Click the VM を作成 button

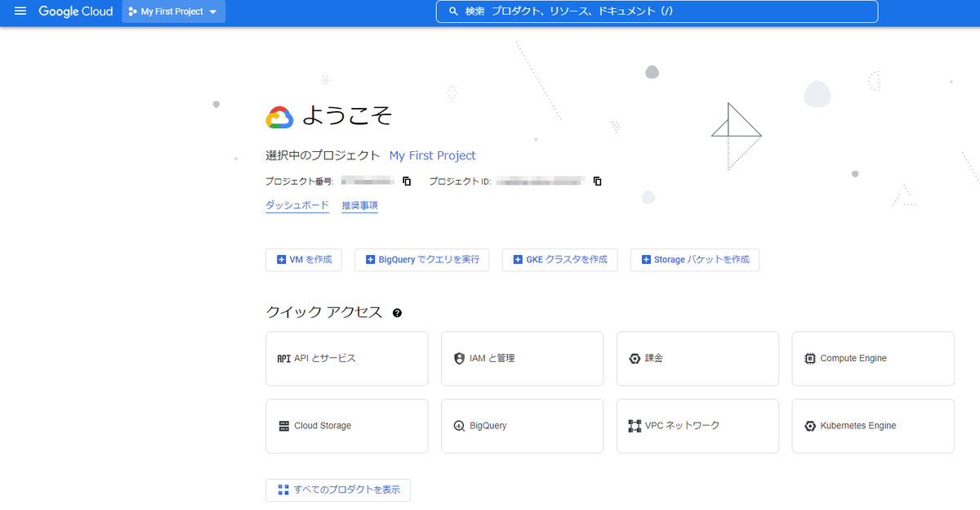coord(304,260)
